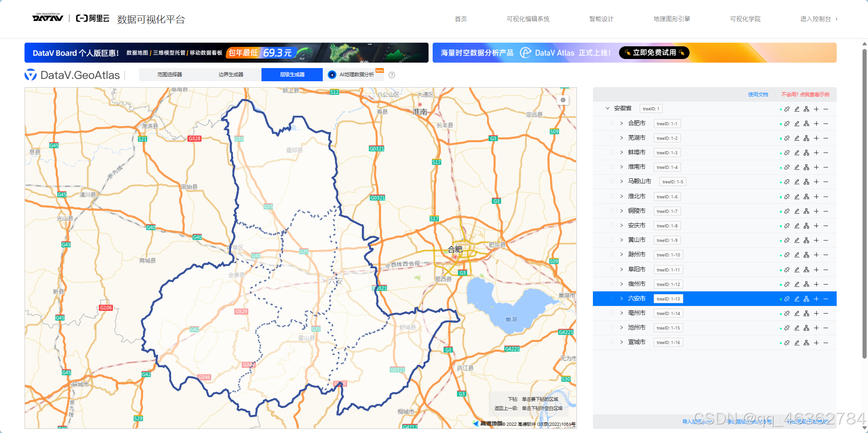The width and height of the screenshot is (868, 433).
Task: Select the 亳州市 tree row label
Action: (636, 313)
